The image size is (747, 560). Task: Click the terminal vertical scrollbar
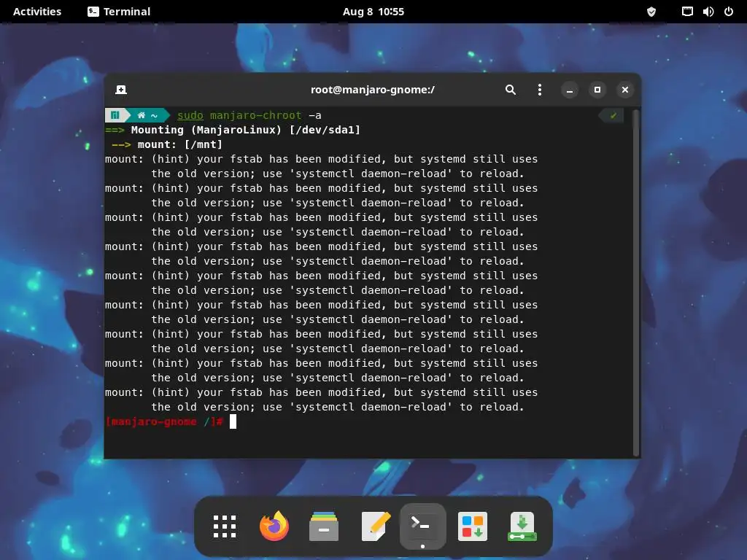click(x=635, y=282)
